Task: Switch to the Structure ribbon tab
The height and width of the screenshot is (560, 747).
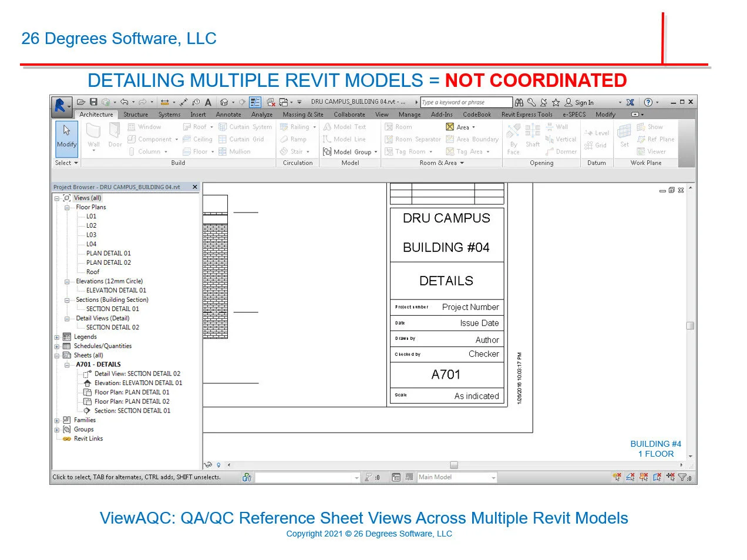Action: click(136, 115)
